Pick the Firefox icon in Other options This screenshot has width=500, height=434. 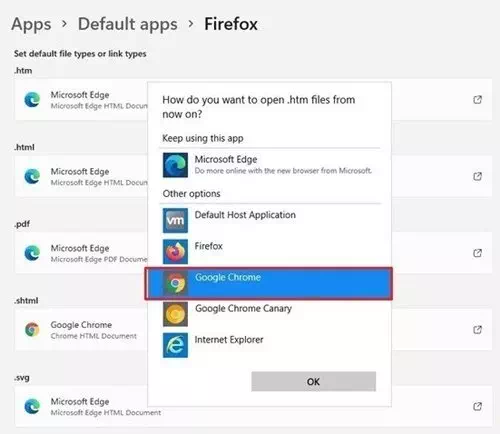[175, 252]
